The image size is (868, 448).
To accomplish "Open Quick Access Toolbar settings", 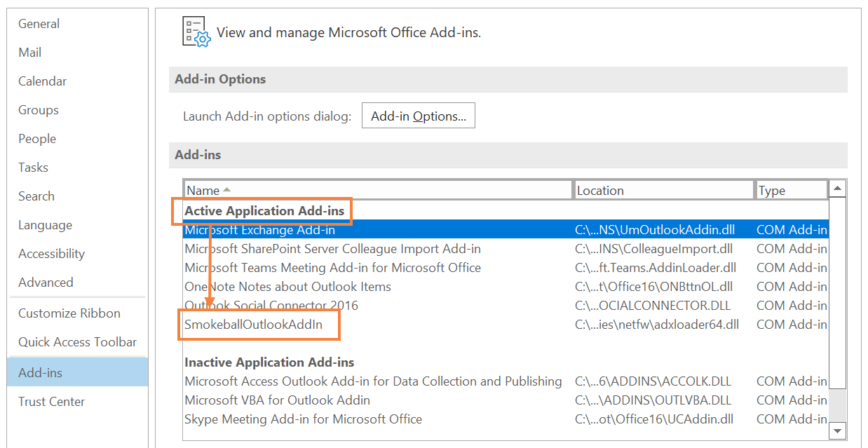I will coord(78,342).
